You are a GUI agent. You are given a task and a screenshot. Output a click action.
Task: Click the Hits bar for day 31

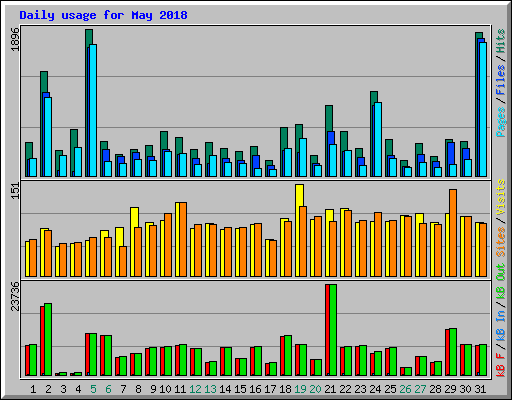coord(479,35)
